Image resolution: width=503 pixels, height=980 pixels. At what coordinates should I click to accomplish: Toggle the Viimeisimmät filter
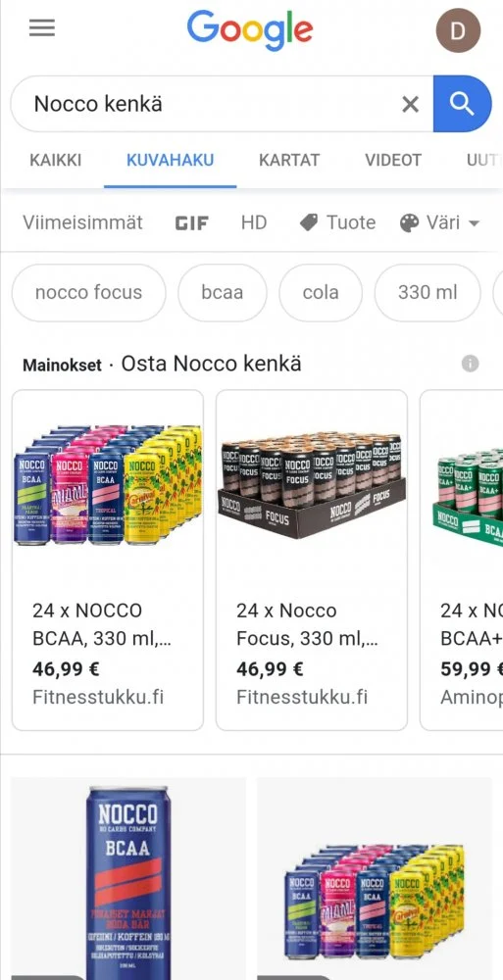click(82, 222)
